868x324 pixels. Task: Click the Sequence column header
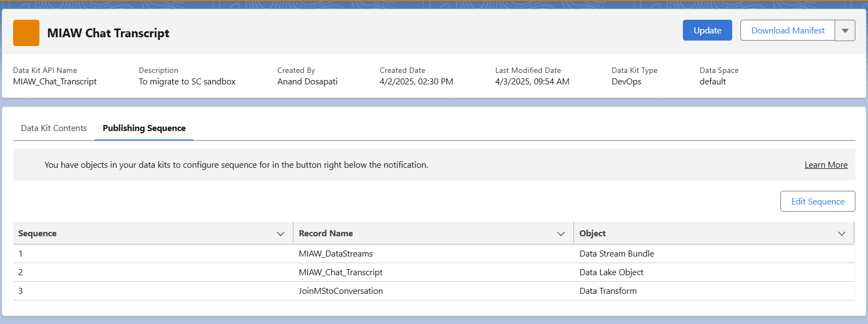pos(37,234)
